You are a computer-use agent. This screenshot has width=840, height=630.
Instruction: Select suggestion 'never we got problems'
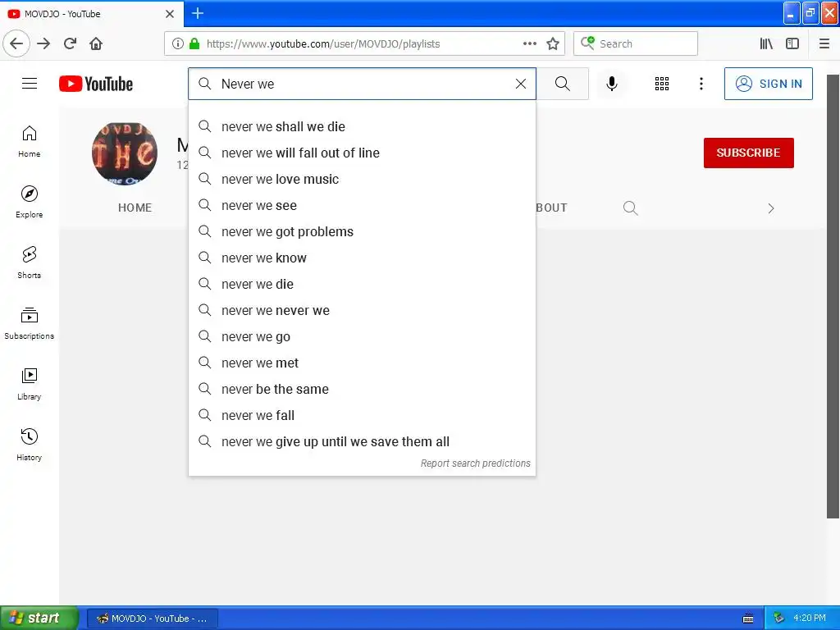362,231
